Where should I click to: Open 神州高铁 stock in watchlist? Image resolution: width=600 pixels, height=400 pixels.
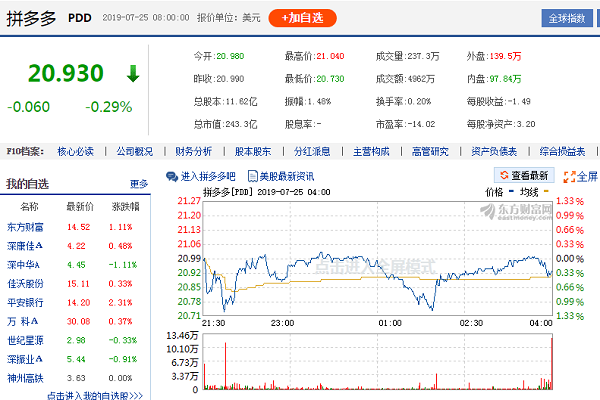[x=25, y=378]
